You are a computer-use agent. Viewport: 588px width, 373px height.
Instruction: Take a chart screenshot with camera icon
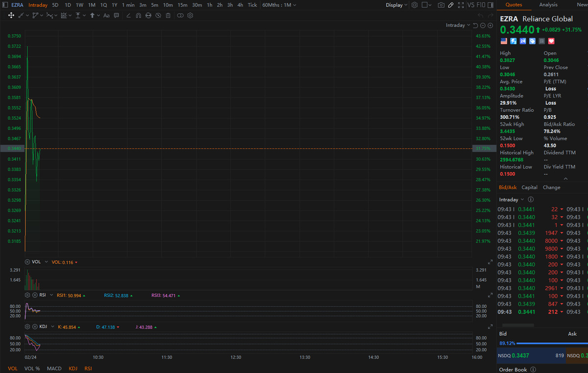441,5
